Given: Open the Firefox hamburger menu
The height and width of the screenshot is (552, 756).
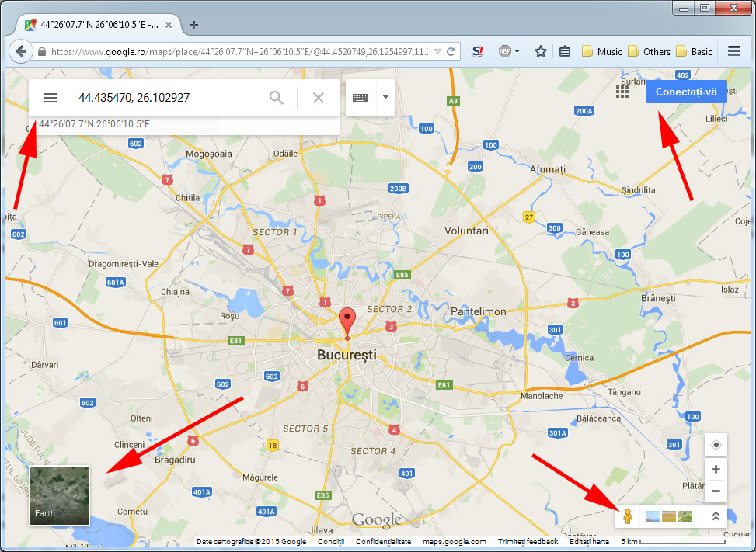Looking at the screenshot, I should [733, 51].
